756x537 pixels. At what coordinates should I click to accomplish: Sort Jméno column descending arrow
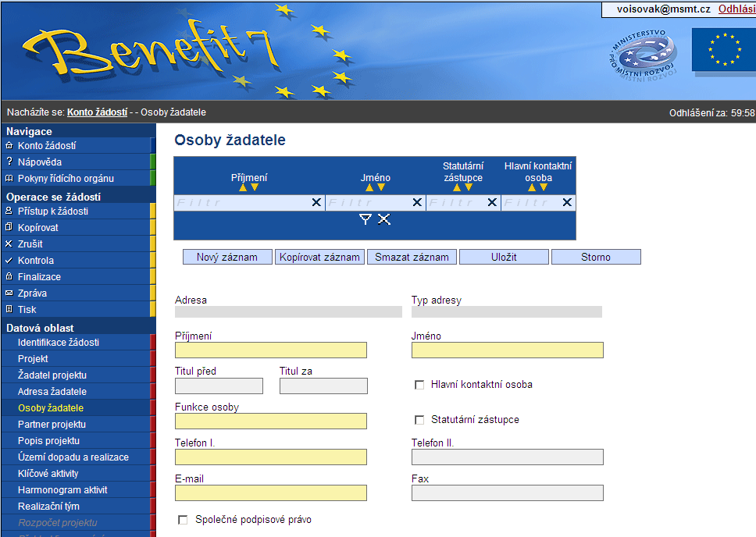pos(381,187)
